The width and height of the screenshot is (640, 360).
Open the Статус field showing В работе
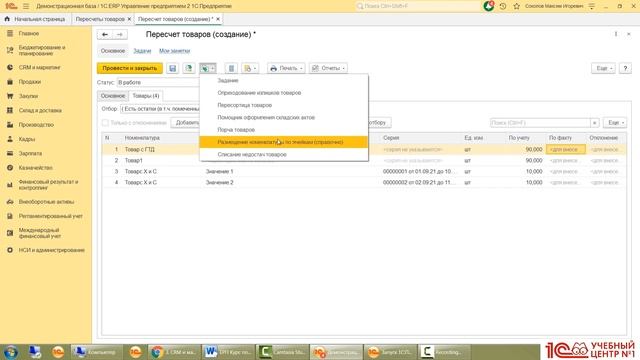click(158, 82)
